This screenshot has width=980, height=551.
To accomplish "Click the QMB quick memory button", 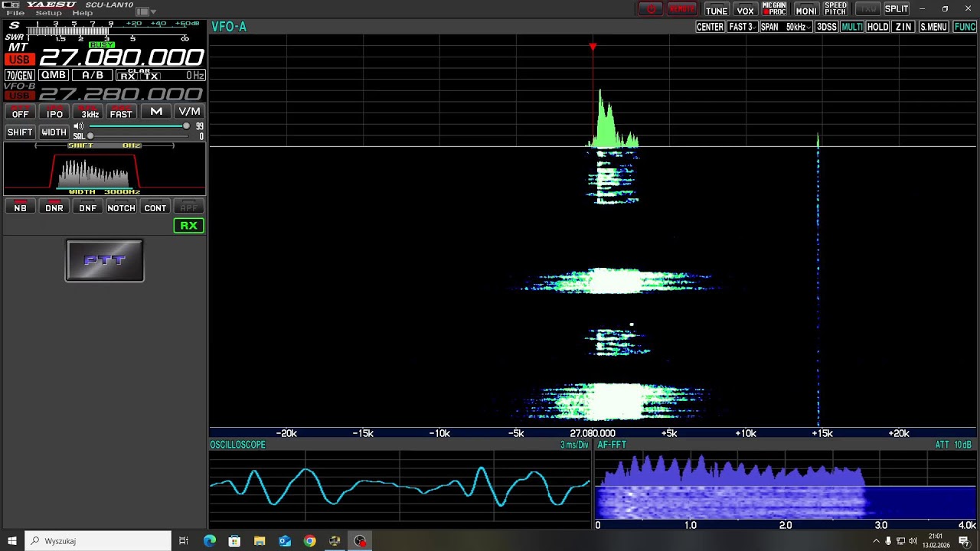I will (x=54, y=75).
